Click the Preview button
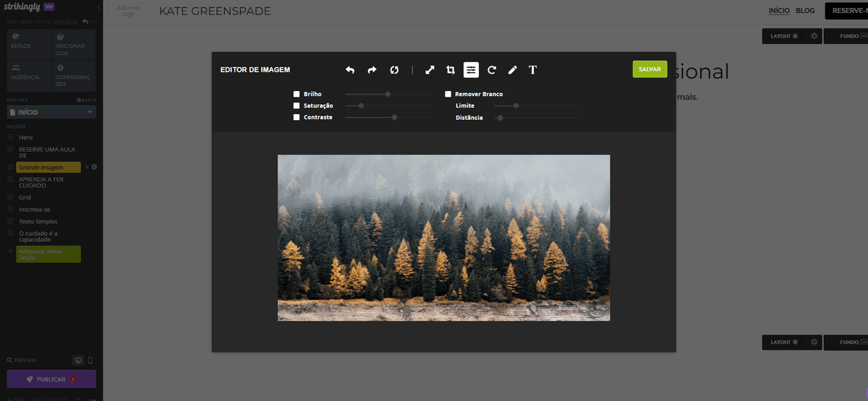Image resolution: width=868 pixels, height=401 pixels. [x=22, y=360]
